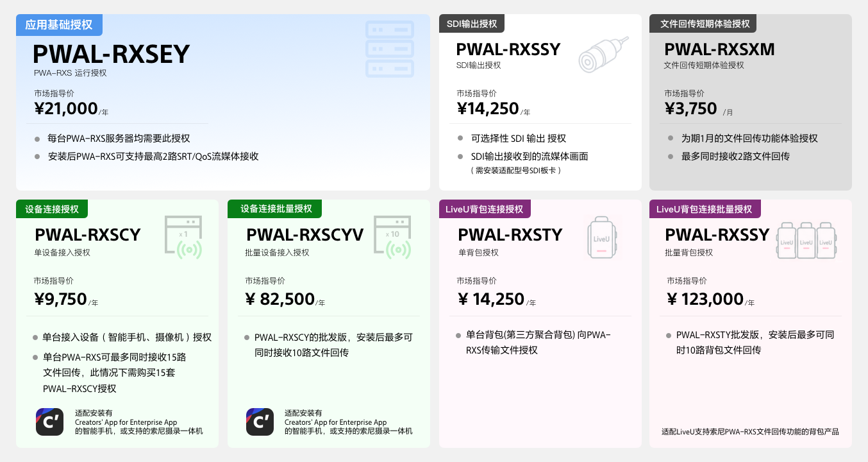Click subtitle 批量背包授权
The width and height of the screenshot is (868, 462).
689,253
